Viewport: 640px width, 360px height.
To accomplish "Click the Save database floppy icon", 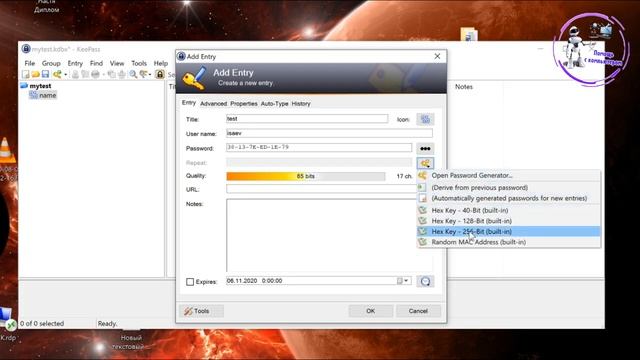I will tap(45, 74).
